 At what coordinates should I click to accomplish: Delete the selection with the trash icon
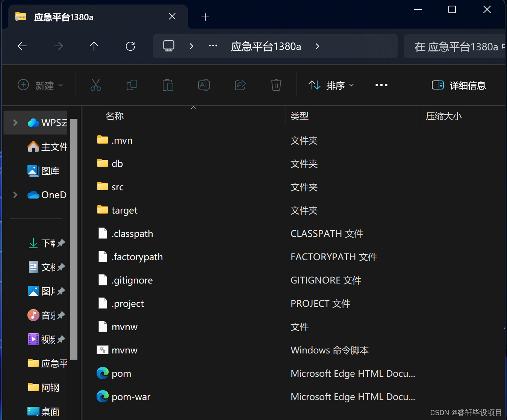(x=276, y=85)
